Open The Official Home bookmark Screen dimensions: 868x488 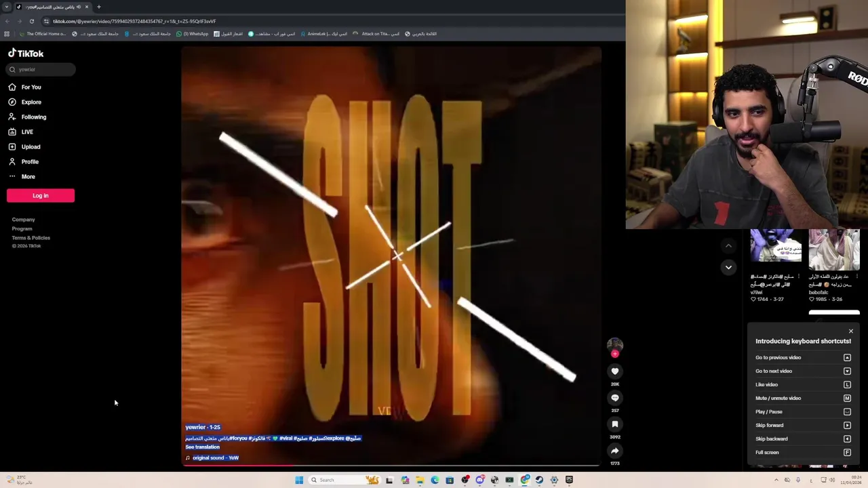point(43,34)
